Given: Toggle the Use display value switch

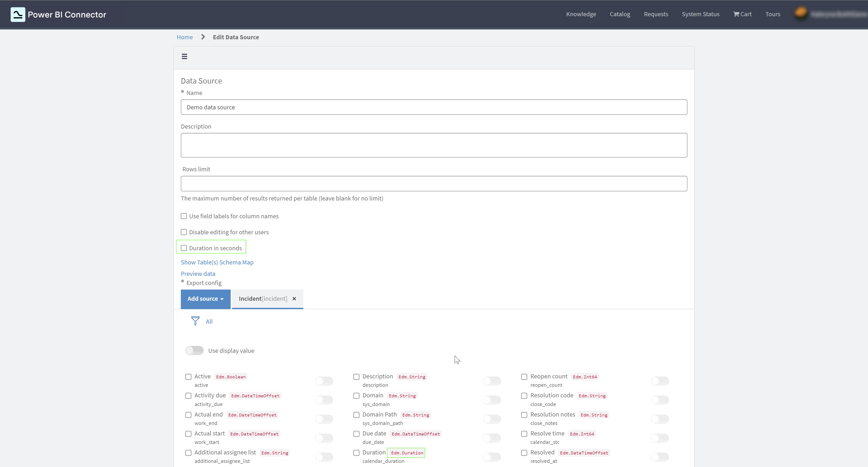Looking at the screenshot, I should [x=194, y=351].
